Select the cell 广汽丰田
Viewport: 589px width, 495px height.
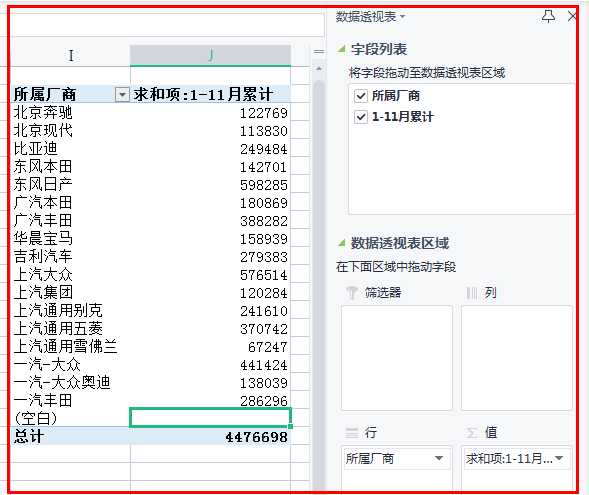pyautogui.click(x=70, y=220)
